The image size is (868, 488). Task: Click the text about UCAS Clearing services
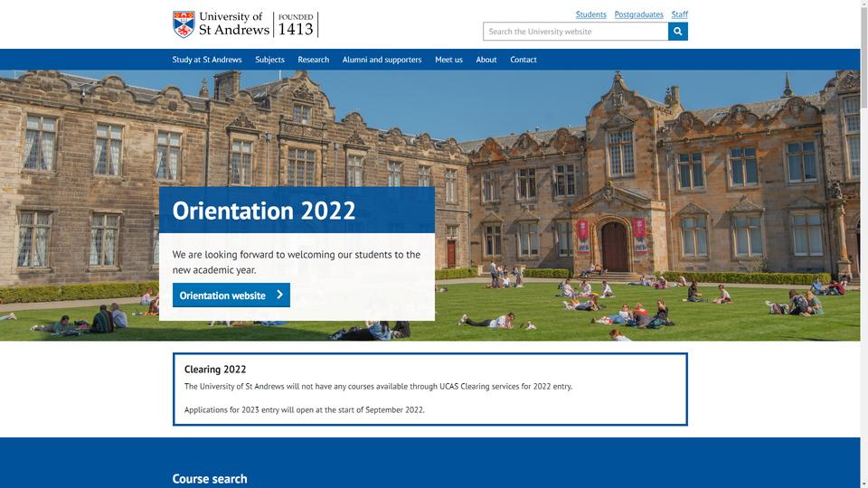pos(378,386)
